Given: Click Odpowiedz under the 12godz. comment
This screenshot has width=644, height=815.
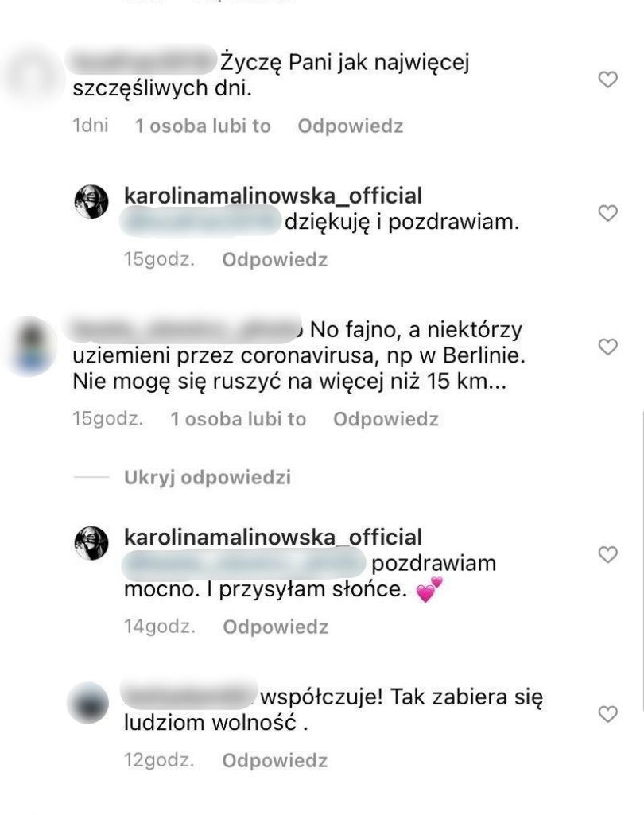Looking at the screenshot, I should [x=275, y=761].
